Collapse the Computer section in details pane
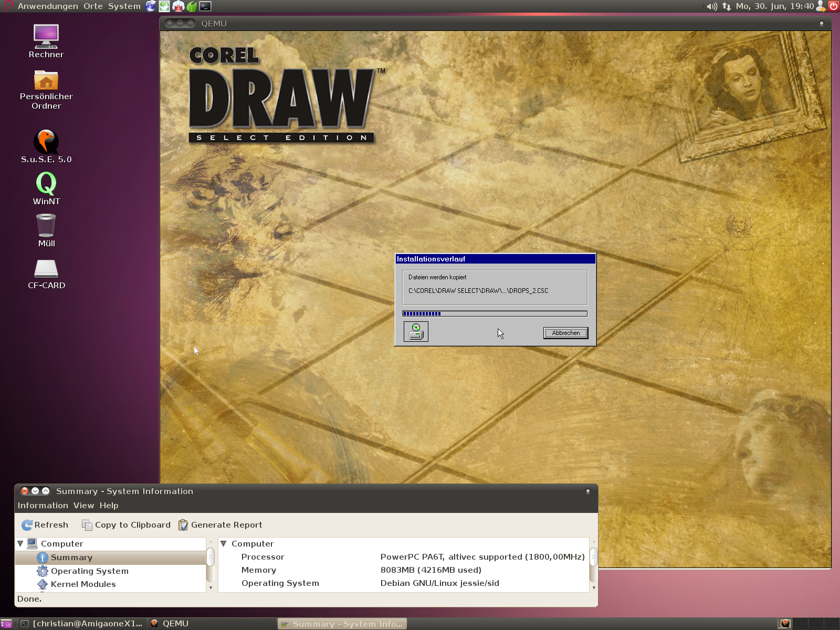This screenshot has height=630, width=840. click(x=224, y=544)
